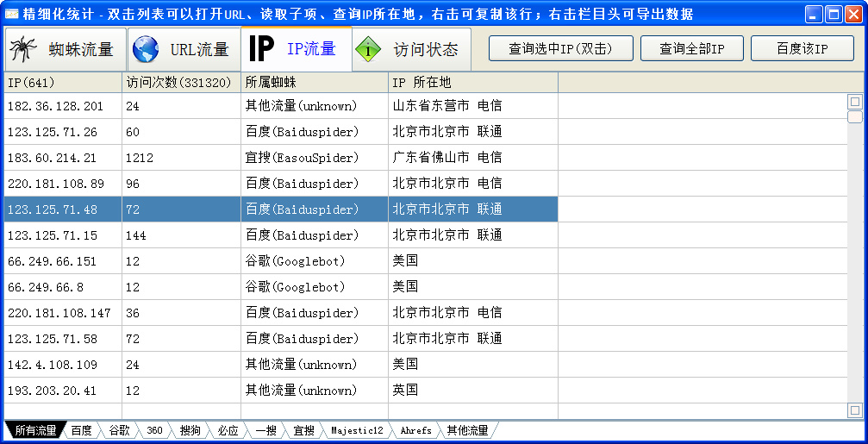868x444 pixels.
Task: Open the 蜘蛛流量 tab
Action: tap(66, 49)
